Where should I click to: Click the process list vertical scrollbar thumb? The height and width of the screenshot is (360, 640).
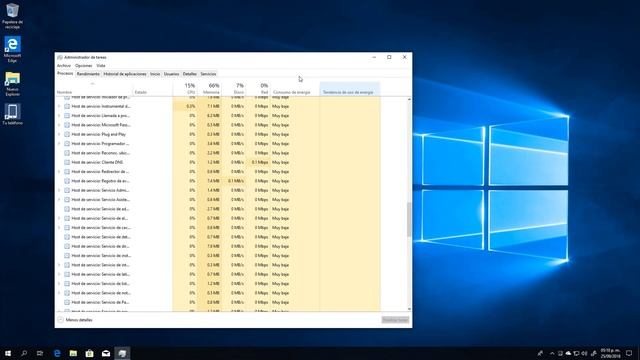[x=409, y=219]
